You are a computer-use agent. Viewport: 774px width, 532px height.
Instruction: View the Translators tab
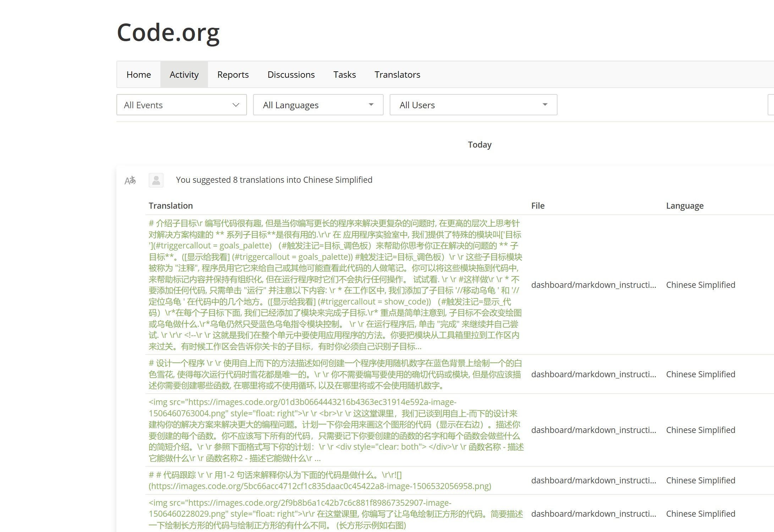click(x=397, y=75)
